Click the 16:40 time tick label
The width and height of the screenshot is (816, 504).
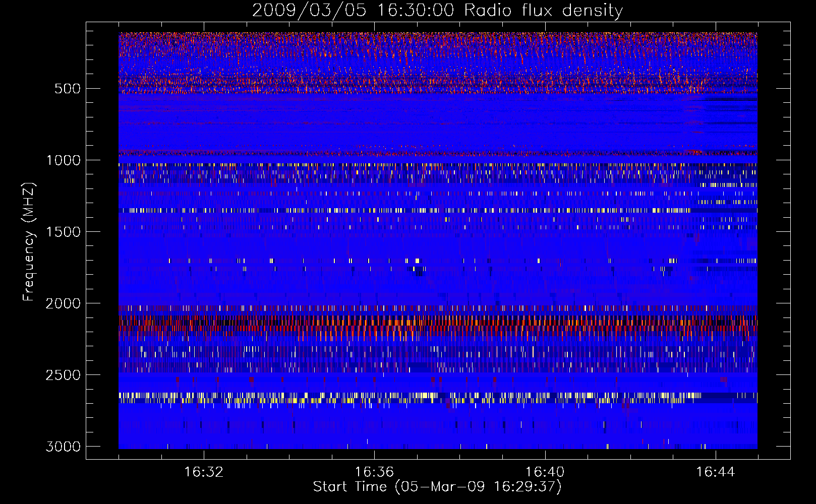(545, 472)
